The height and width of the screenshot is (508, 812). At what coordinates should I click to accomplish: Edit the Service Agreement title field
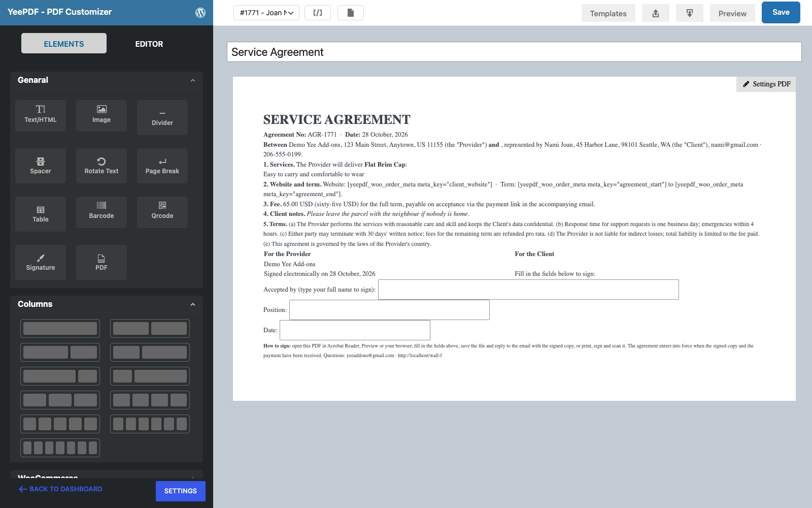[514, 52]
